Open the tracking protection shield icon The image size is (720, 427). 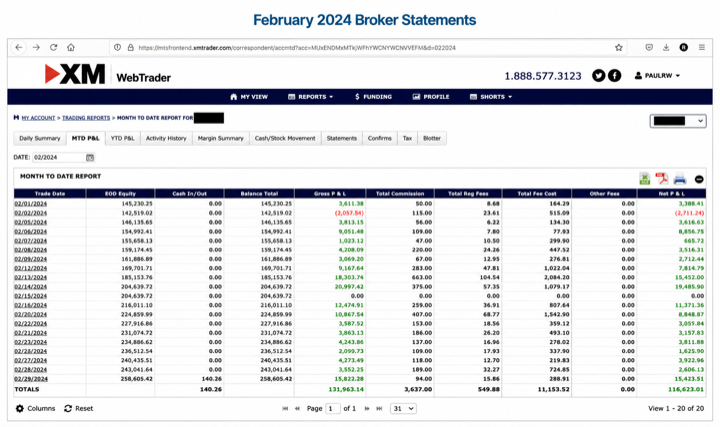pyautogui.click(x=118, y=47)
